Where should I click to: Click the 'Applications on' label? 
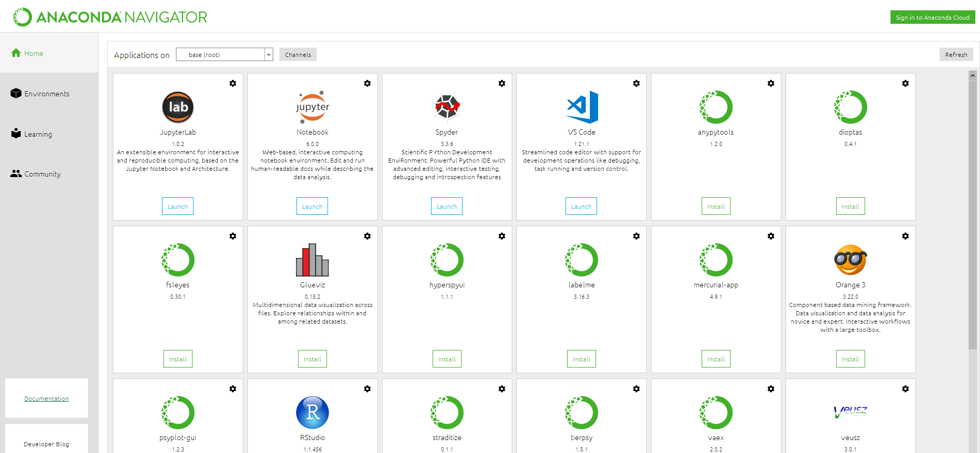click(x=142, y=55)
